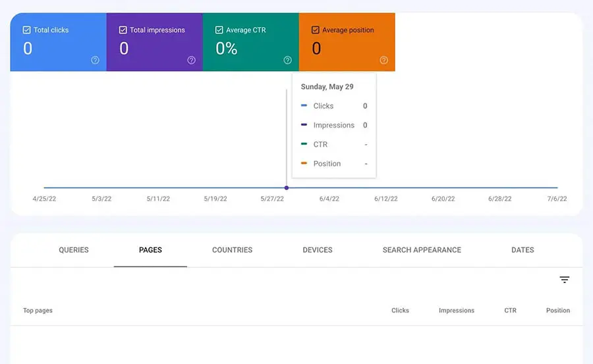Click help icon on Average CTR card
This screenshot has width=593, height=364.
click(287, 60)
